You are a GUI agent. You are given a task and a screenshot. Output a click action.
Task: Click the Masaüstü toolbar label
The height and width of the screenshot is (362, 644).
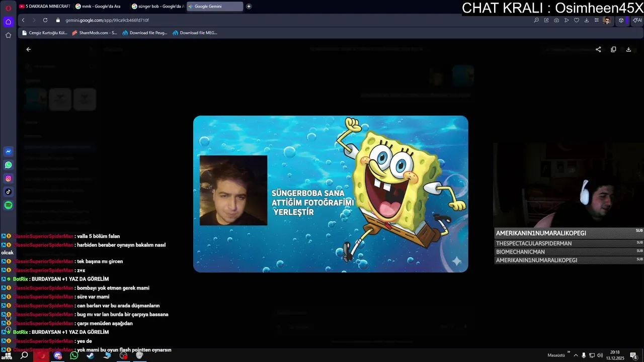coord(556,355)
